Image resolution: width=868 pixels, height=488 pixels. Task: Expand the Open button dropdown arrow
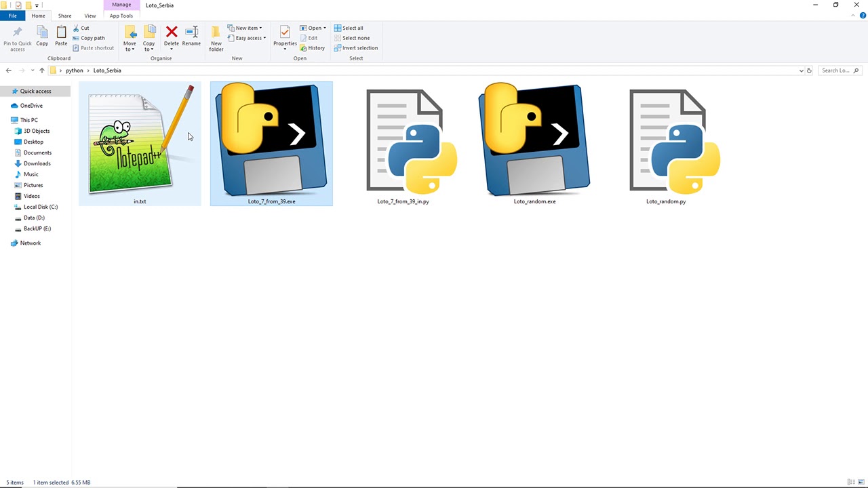point(325,28)
